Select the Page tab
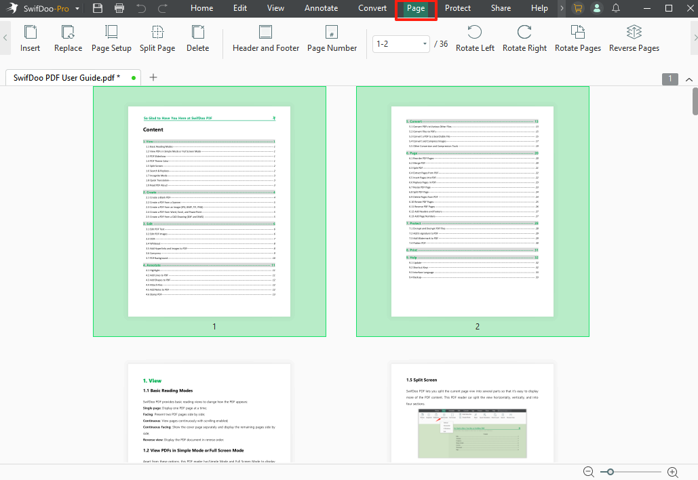This screenshot has width=698, height=480. pyautogui.click(x=416, y=8)
